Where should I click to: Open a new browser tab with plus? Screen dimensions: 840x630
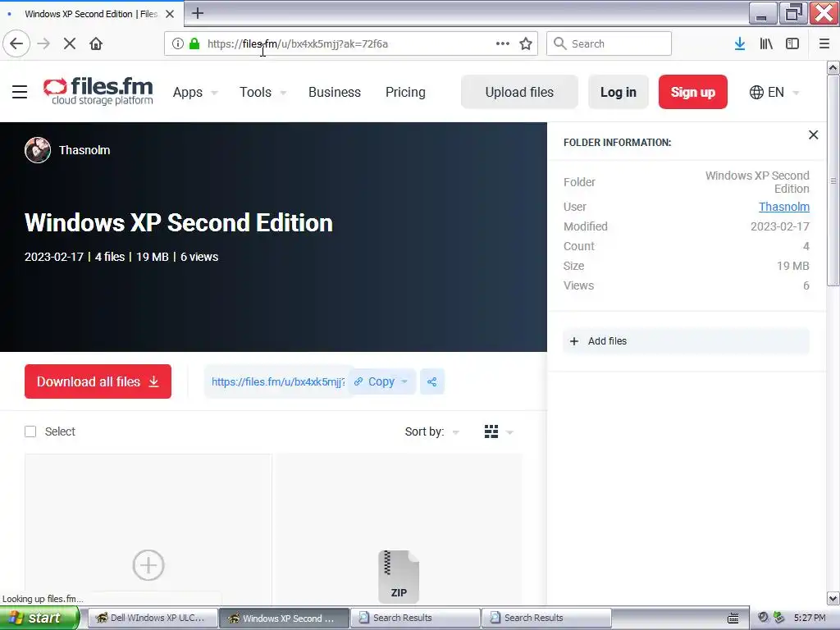(198, 13)
